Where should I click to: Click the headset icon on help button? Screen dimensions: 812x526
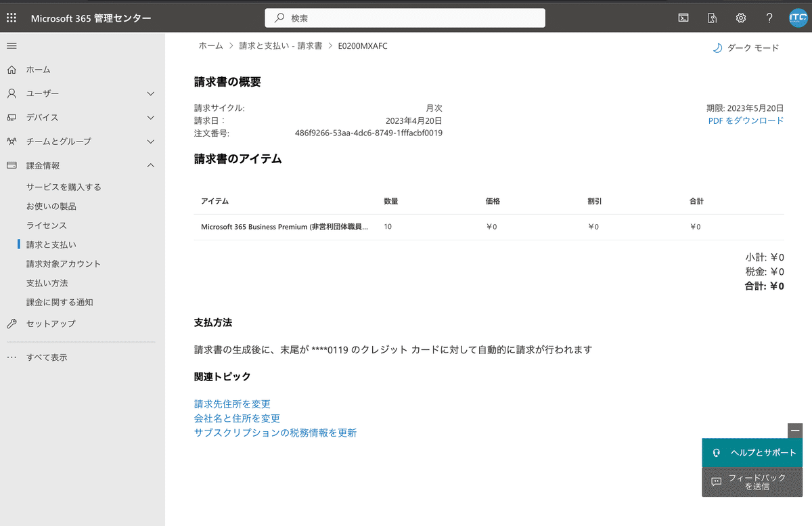tap(717, 453)
